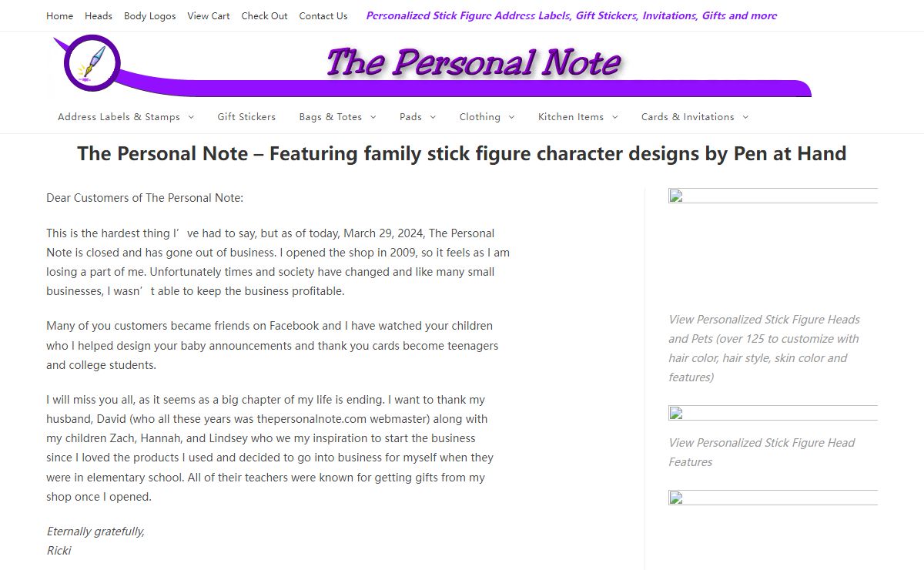Click the pen logo icon in header

[x=93, y=63]
